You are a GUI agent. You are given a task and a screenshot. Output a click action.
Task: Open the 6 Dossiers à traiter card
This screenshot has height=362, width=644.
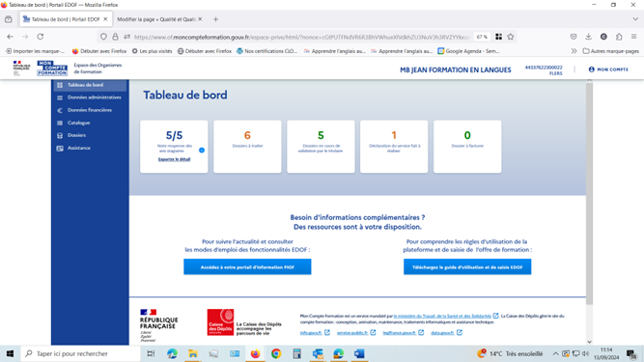pyautogui.click(x=247, y=147)
